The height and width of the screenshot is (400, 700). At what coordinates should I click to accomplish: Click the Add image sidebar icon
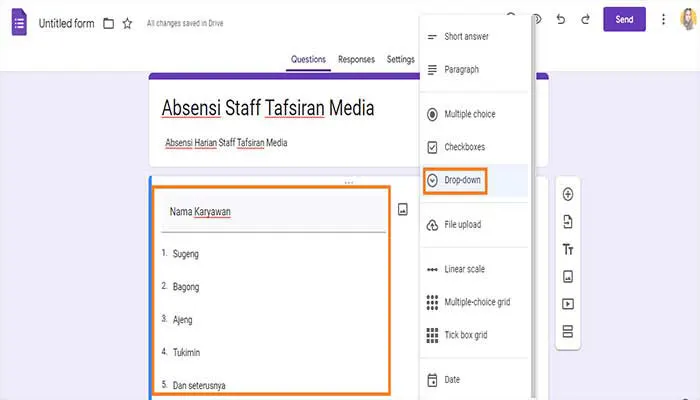[568, 276]
